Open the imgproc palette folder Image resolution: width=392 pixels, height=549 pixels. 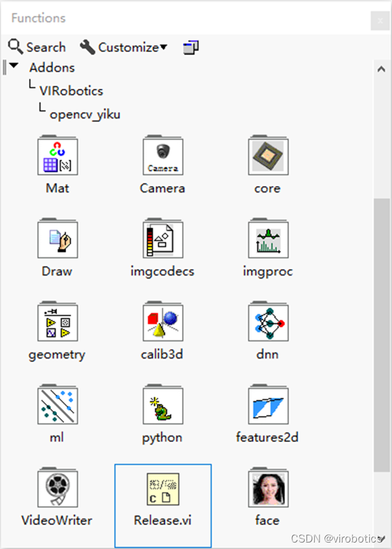(268, 239)
